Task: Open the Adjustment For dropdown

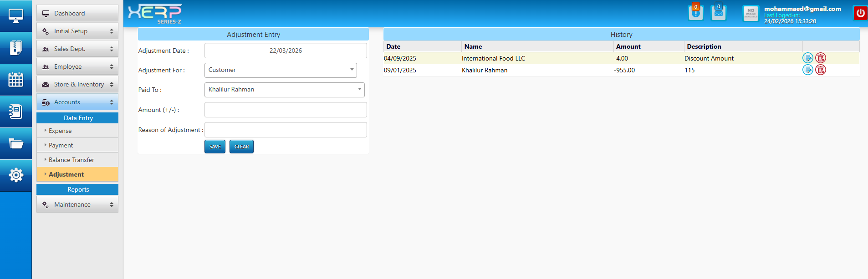Action: coord(281,70)
